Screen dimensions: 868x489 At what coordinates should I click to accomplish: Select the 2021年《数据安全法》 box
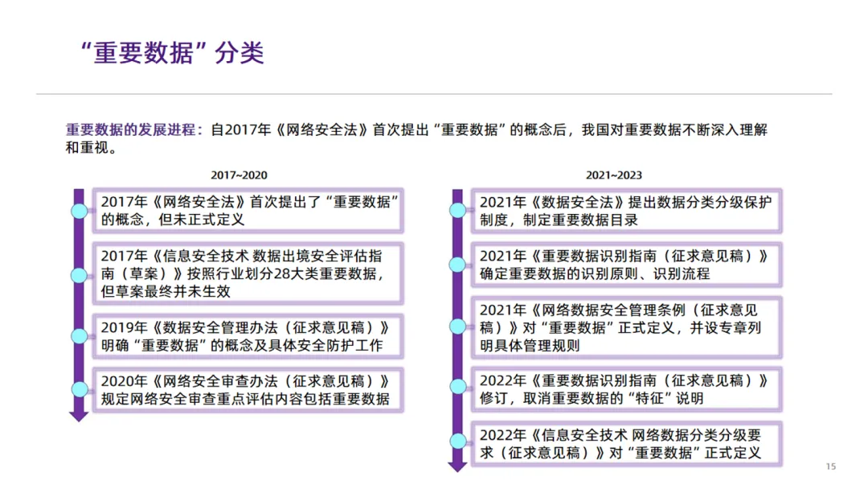point(627,211)
